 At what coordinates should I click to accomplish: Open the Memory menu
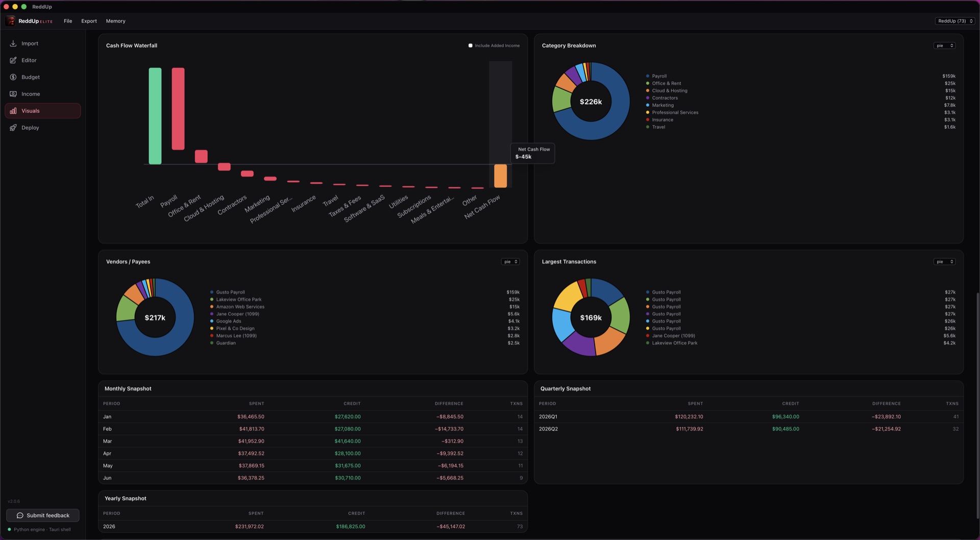tap(115, 21)
